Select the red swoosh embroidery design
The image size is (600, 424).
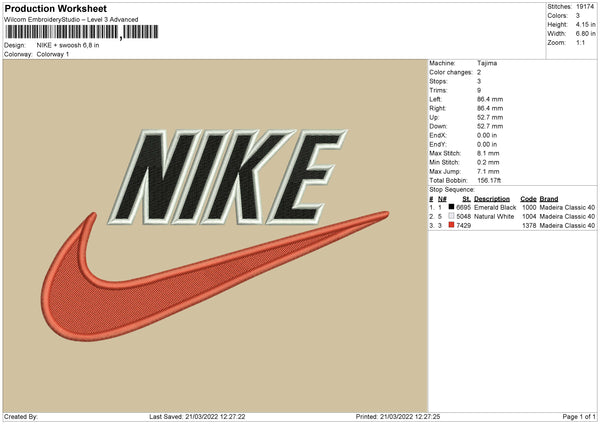[x=215, y=276]
